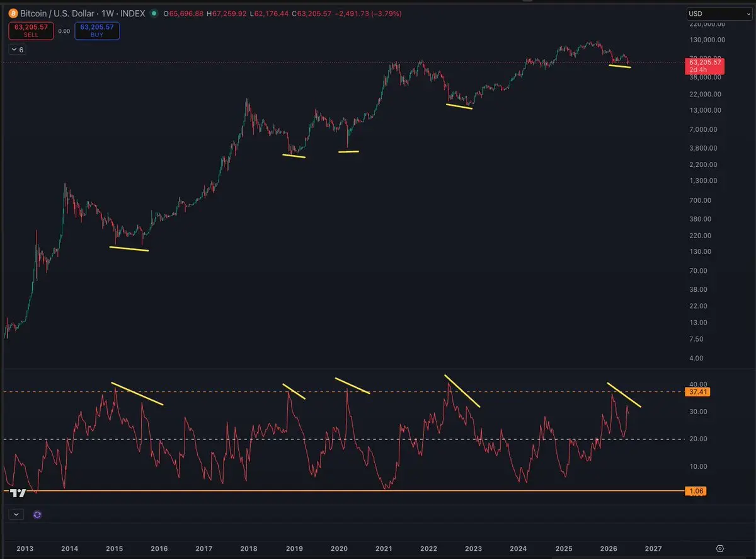This screenshot has width=756, height=559.
Task: Click the 2024 label on time axis
Action: tap(518, 549)
